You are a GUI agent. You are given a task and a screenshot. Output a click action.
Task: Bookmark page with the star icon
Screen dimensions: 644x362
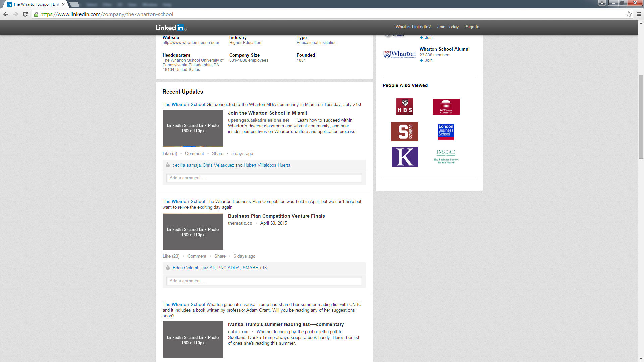[x=629, y=14]
